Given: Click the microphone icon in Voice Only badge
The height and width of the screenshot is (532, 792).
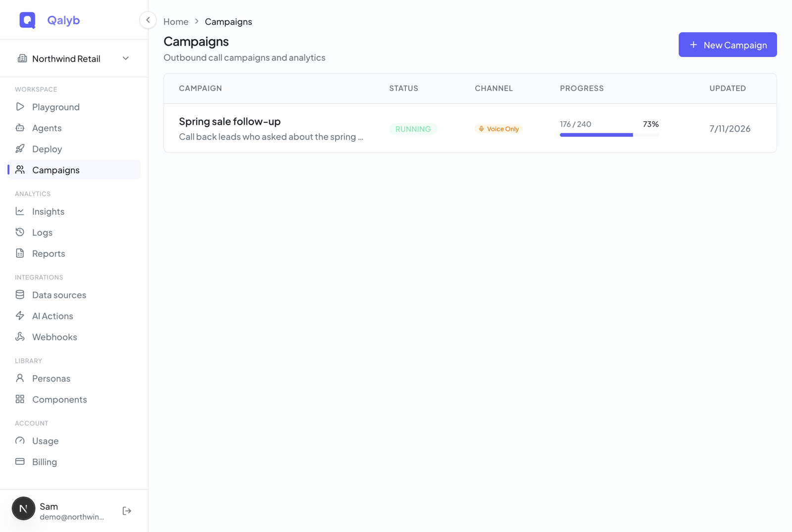Looking at the screenshot, I should (x=481, y=129).
